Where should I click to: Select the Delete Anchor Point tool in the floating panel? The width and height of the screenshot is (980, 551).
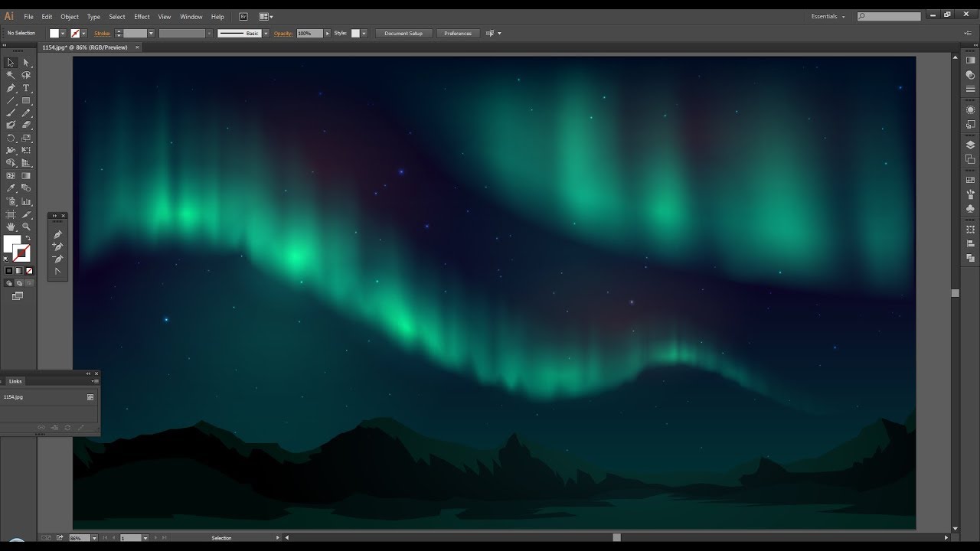pos(57,259)
